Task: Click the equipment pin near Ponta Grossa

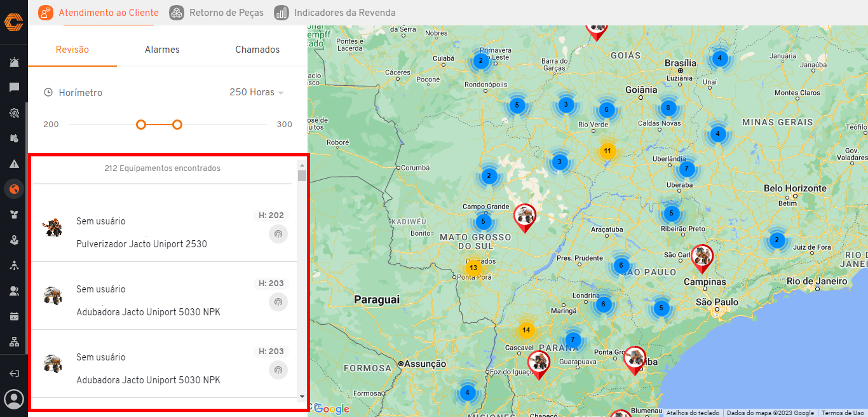Action: pyautogui.click(x=634, y=360)
